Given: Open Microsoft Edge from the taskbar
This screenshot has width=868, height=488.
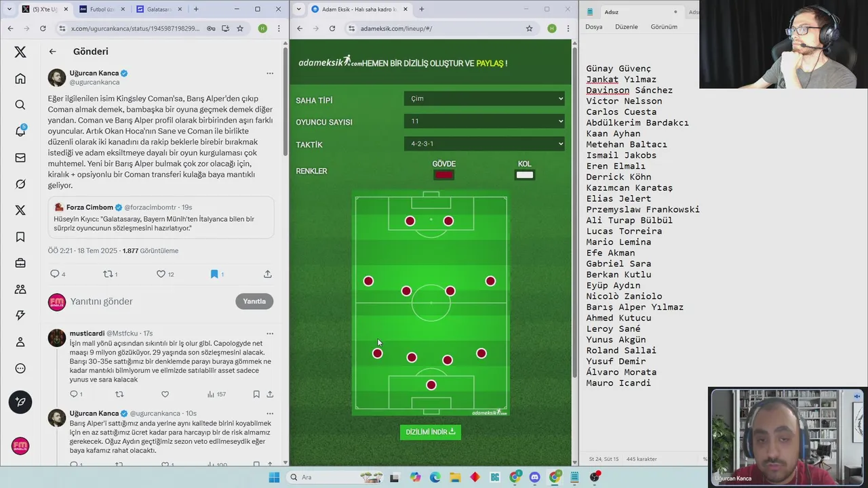Looking at the screenshot, I should (x=435, y=477).
